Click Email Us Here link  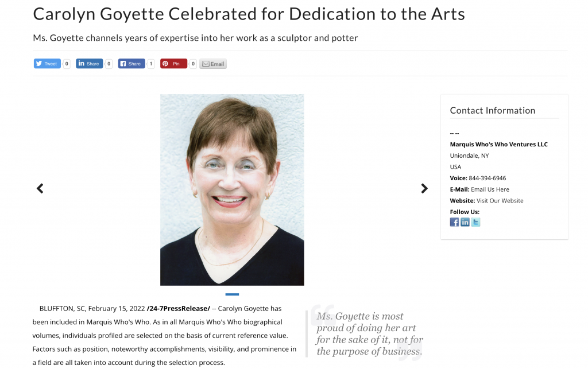click(x=490, y=189)
